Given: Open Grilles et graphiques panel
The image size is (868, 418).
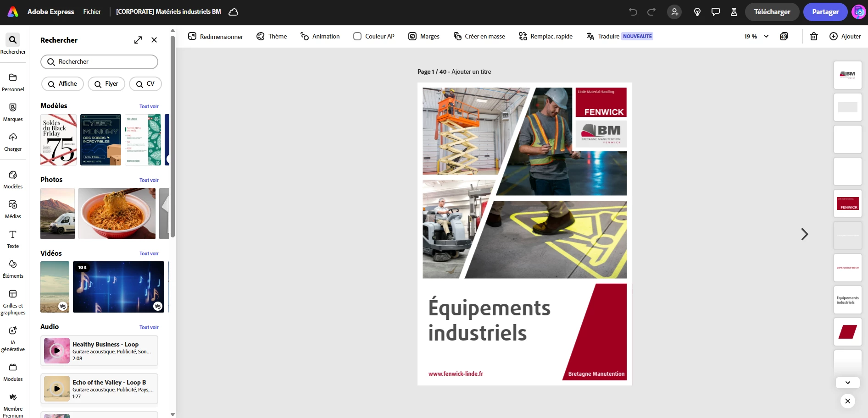Looking at the screenshot, I should click(x=13, y=302).
